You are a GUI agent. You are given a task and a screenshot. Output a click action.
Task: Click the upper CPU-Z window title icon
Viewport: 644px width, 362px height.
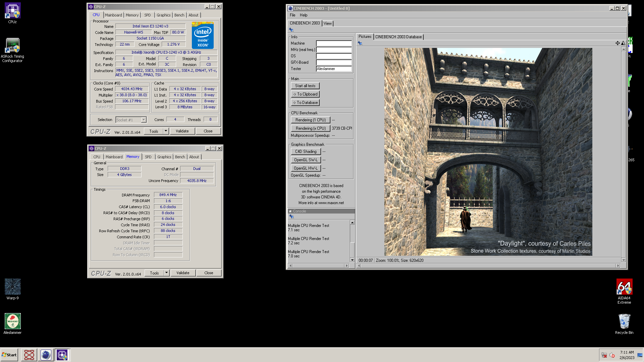[91, 7]
